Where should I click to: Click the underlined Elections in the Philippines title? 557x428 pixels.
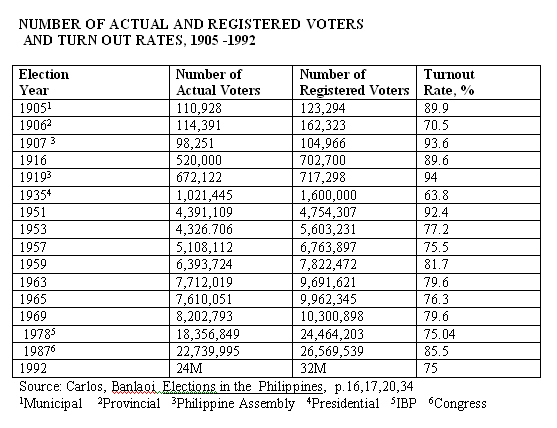(243, 386)
